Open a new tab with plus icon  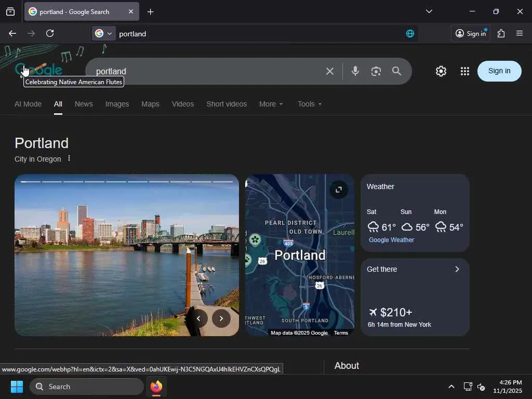[150, 12]
